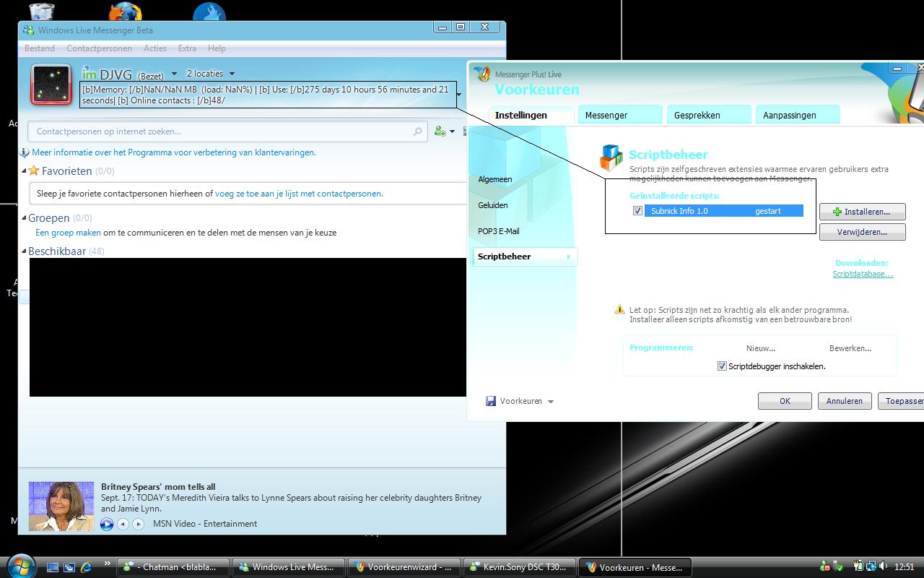Select Scriptbeheer in the sidebar
Screen dimensions: 924x578
(525, 256)
